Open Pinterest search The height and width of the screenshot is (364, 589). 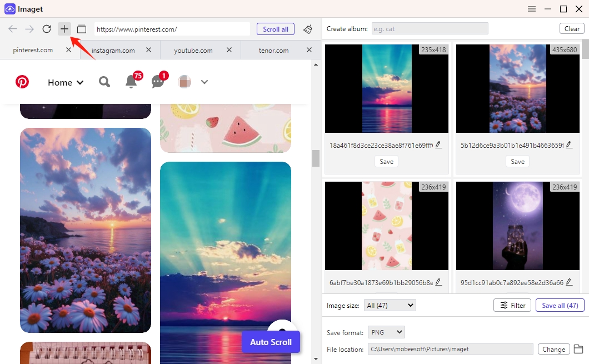[x=104, y=82]
